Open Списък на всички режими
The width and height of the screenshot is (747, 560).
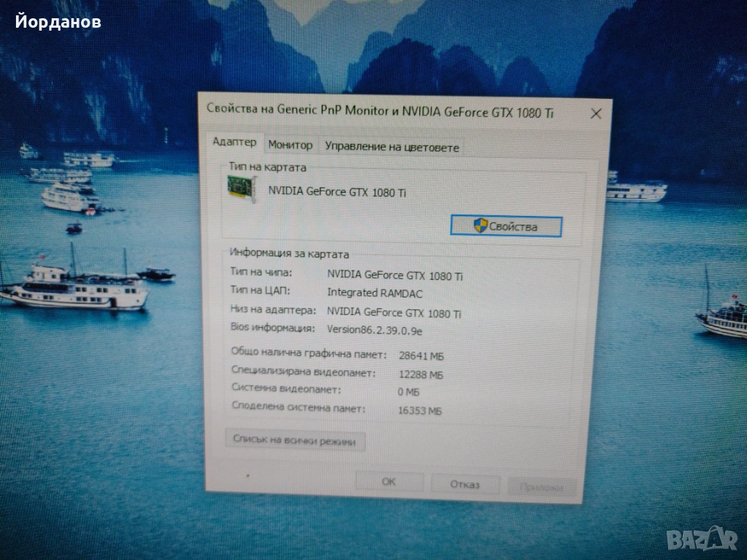(294, 440)
